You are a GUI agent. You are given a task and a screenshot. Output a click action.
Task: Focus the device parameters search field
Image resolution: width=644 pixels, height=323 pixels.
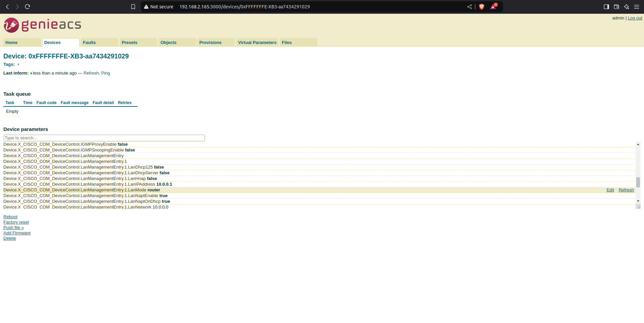click(104, 138)
